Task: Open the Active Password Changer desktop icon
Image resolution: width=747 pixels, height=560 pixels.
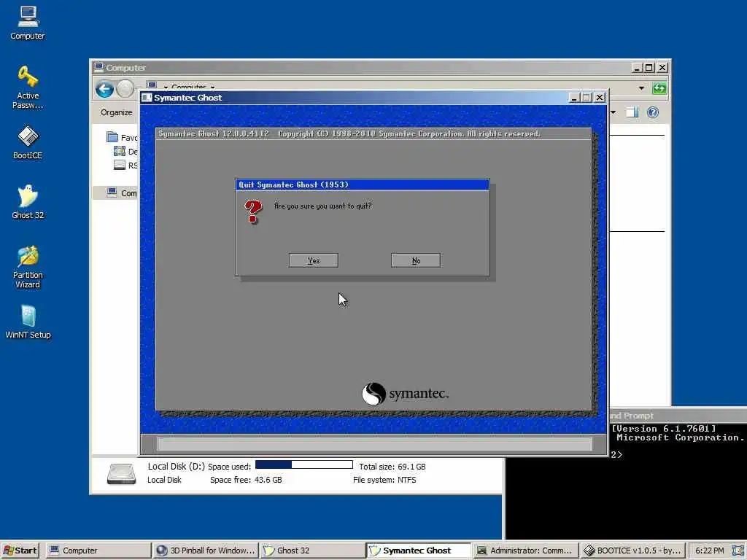Action: tap(28, 87)
